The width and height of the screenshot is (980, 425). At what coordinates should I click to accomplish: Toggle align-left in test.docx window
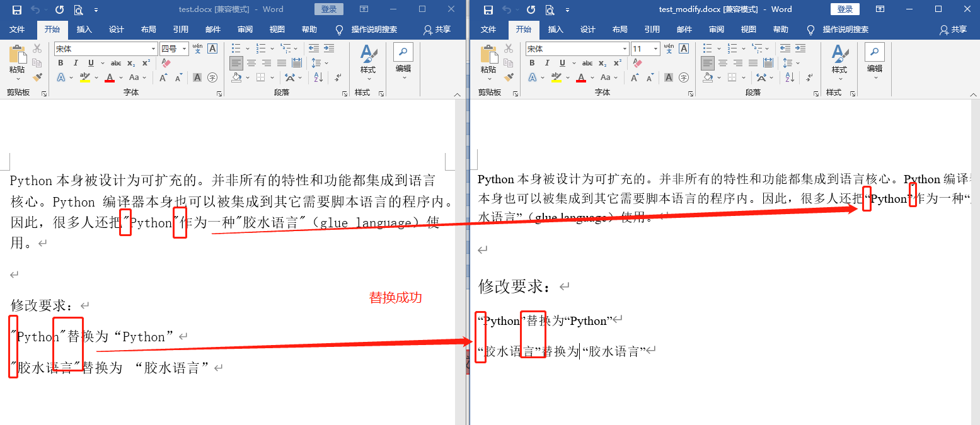pyautogui.click(x=236, y=63)
